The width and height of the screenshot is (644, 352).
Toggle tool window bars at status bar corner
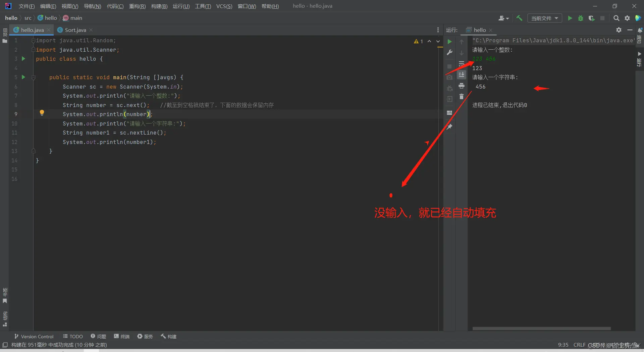(5, 345)
